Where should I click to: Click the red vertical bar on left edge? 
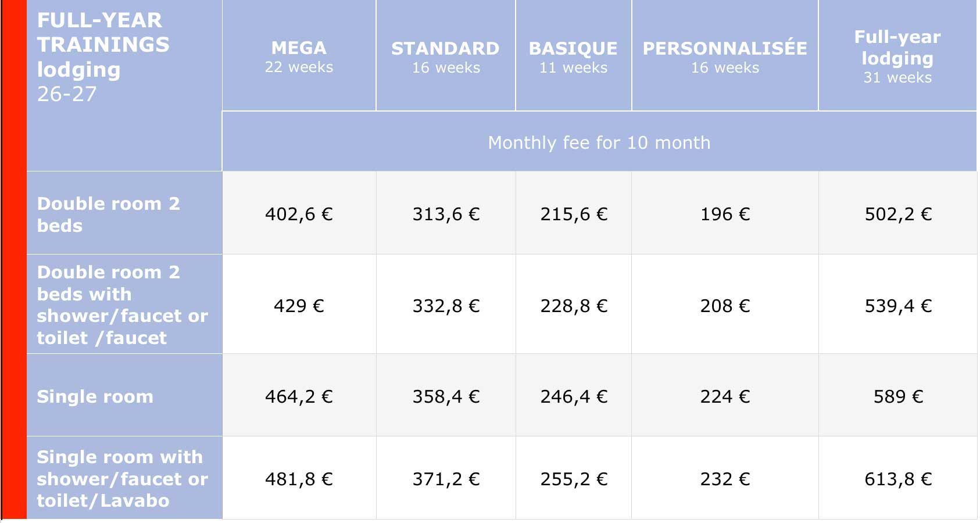[14, 259]
